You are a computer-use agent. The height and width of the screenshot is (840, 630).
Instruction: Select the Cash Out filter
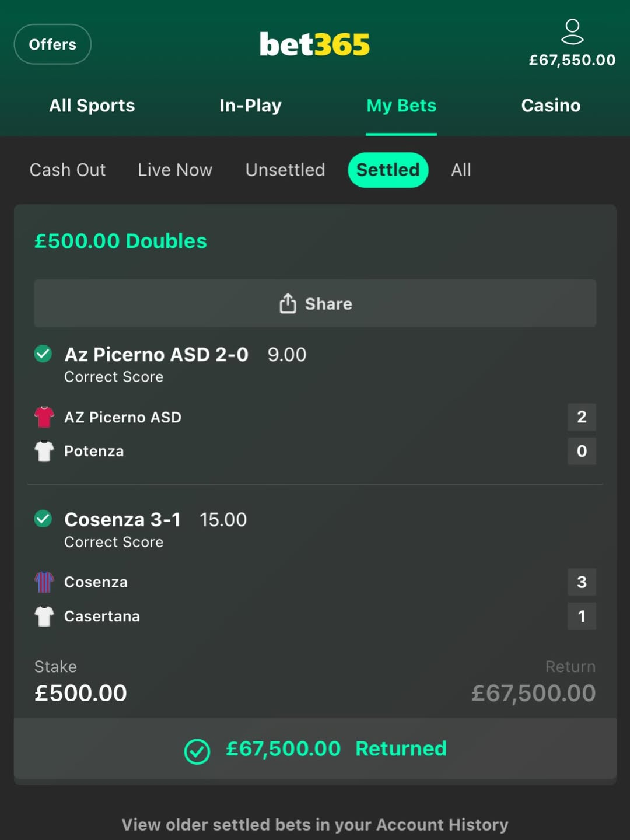pyautogui.click(x=68, y=170)
